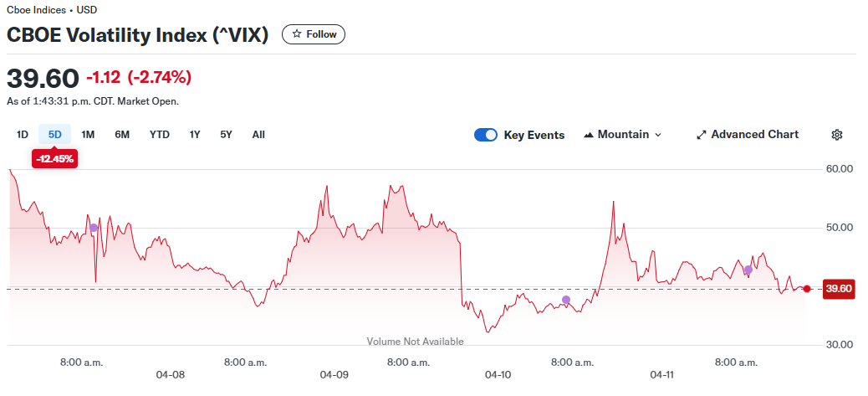Image resolution: width=868 pixels, height=396 pixels.
Task: Select the All range tab
Action: coord(258,135)
